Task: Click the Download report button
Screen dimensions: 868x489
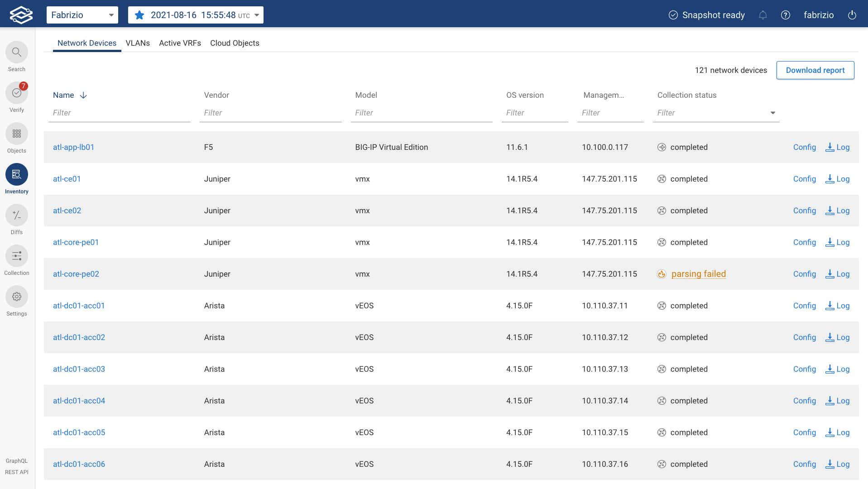Action: pos(815,70)
